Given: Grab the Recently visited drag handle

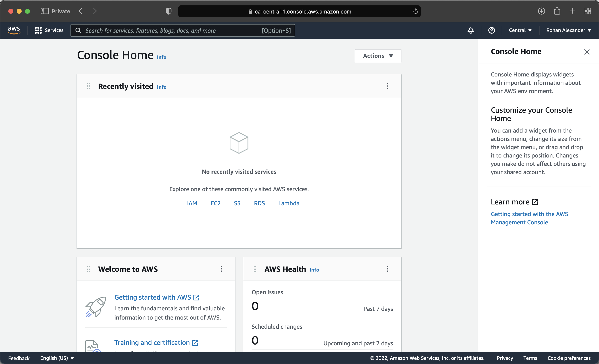Looking at the screenshot, I should click(88, 86).
